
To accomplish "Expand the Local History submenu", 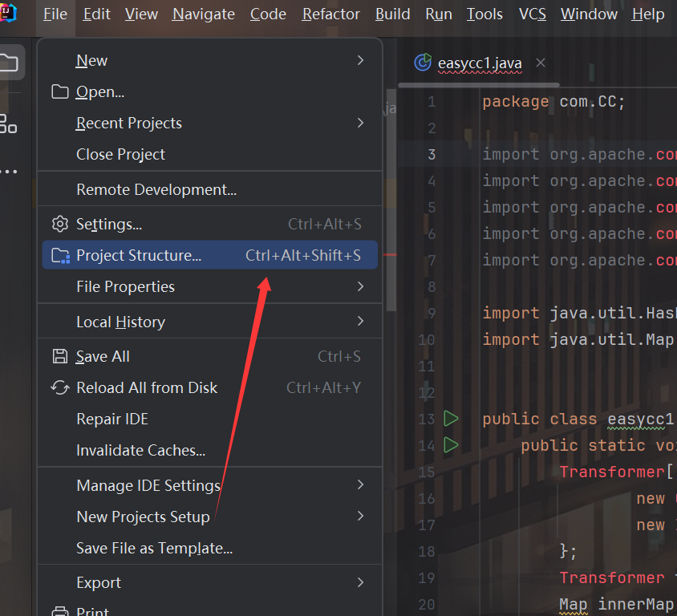I will [360, 322].
